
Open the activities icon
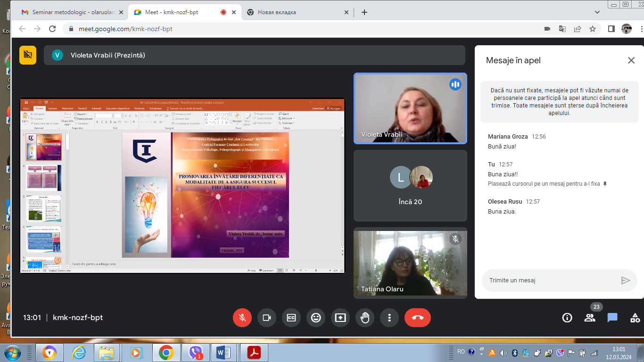(x=635, y=318)
